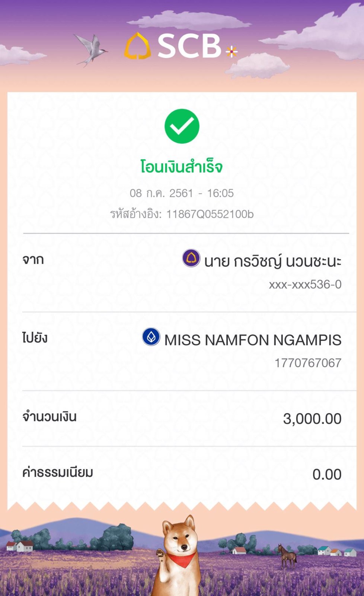Click recipient name MISS NAMFON NGAMPIS
The height and width of the screenshot is (596, 364).
[x=253, y=340]
